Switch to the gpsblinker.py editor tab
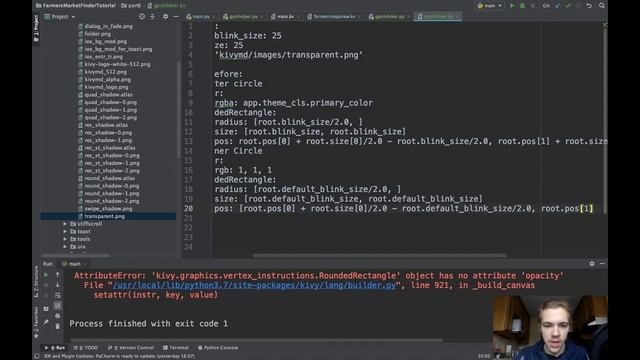Screen dimensions: 640x360 389,17
